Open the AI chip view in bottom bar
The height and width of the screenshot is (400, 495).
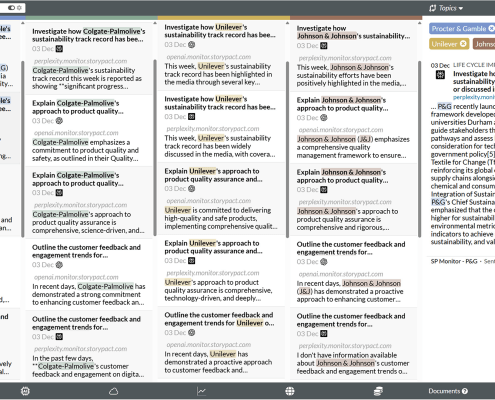point(25,391)
